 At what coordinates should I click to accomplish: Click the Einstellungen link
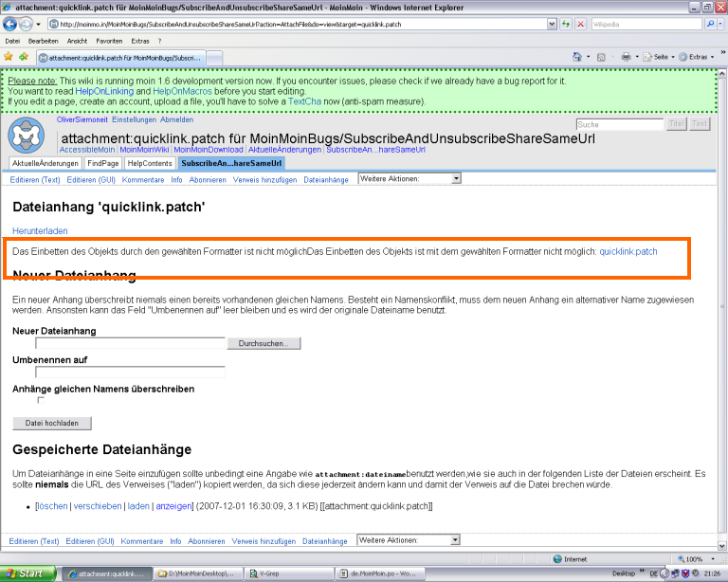pyautogui.click(x=135, y=119)
